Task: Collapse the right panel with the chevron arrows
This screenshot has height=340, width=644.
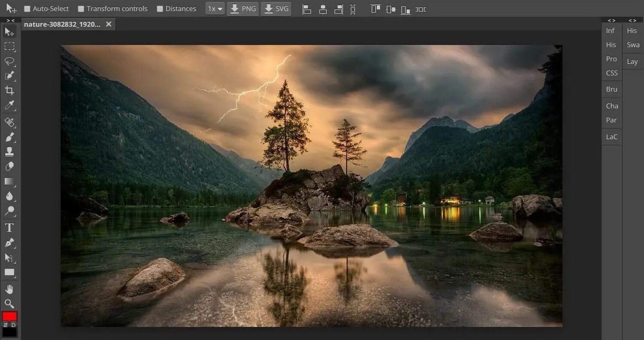Action: pos(611,20)
